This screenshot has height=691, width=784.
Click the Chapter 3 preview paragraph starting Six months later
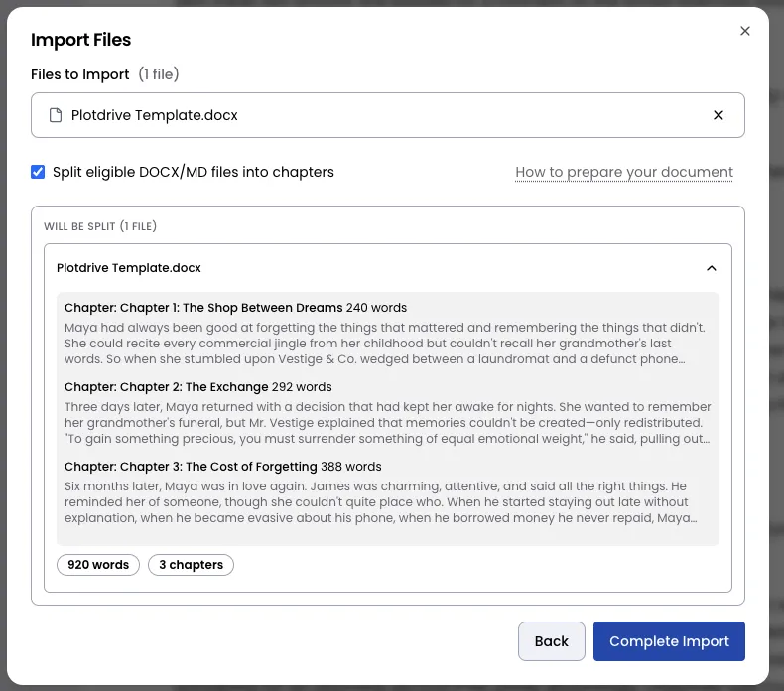coord(380,501)
